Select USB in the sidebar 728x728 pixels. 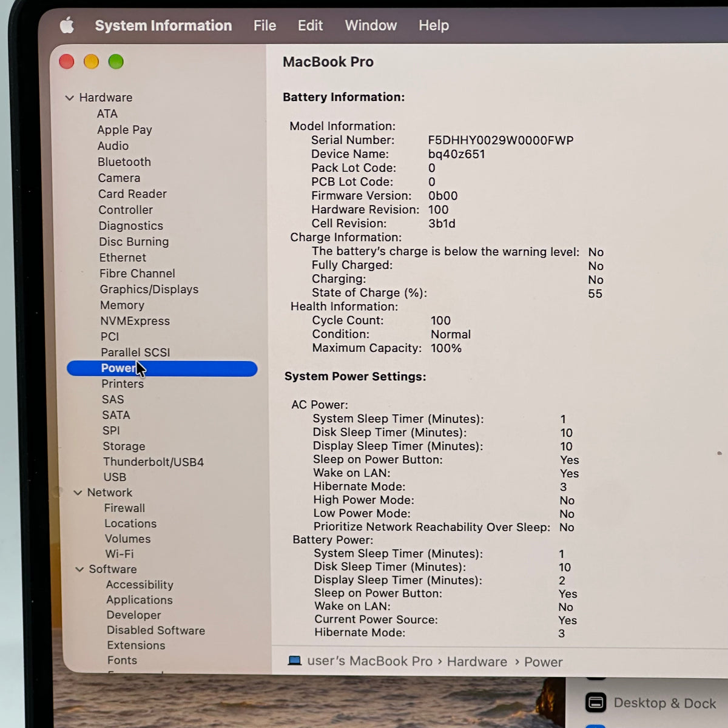coord(115,477)
